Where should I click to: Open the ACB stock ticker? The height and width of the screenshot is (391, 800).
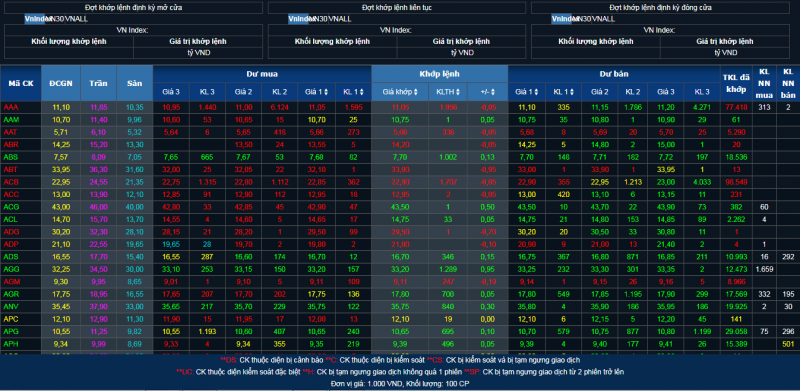11,182
